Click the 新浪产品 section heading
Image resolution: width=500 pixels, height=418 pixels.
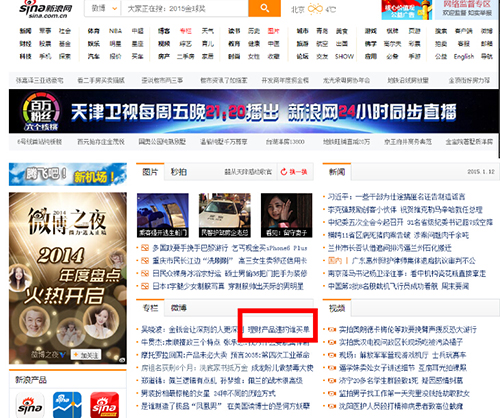[31, 380]
